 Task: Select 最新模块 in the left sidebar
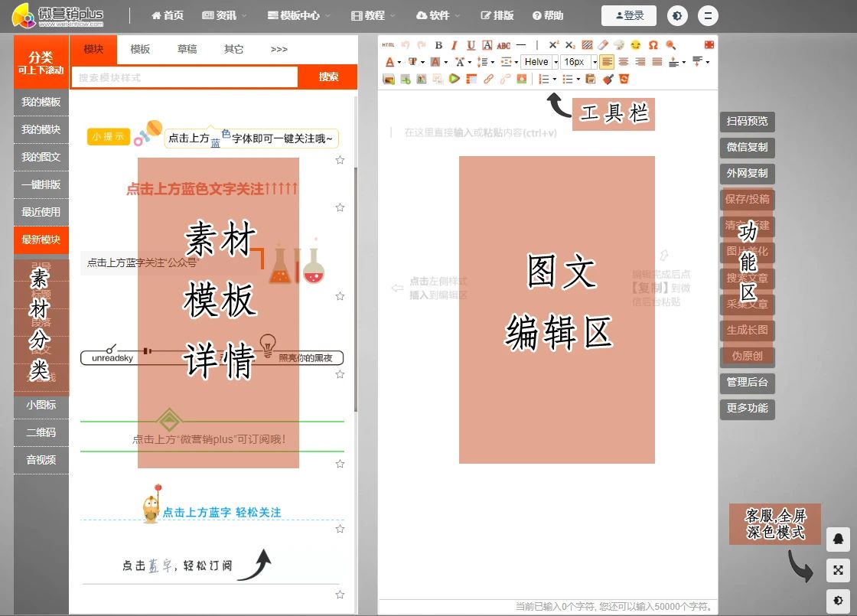[x=41, y=240]
